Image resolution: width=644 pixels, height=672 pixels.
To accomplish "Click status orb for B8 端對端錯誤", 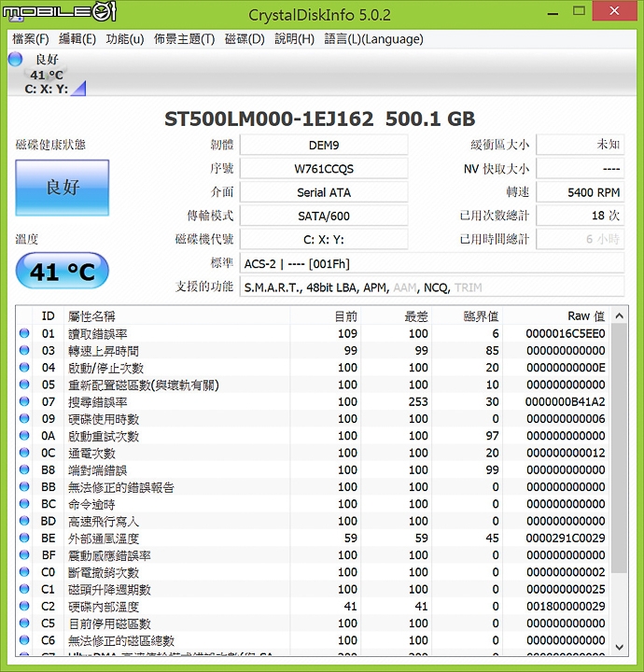I will pos(24,469).
